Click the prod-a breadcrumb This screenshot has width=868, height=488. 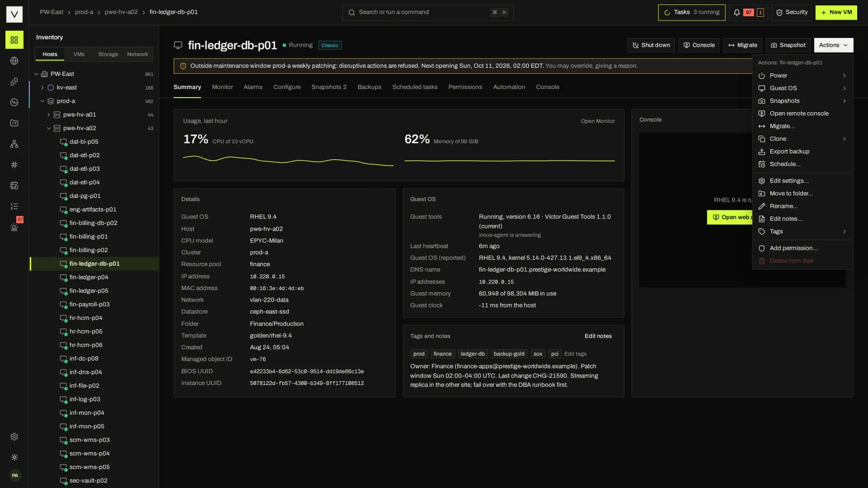tap(84, 12)
